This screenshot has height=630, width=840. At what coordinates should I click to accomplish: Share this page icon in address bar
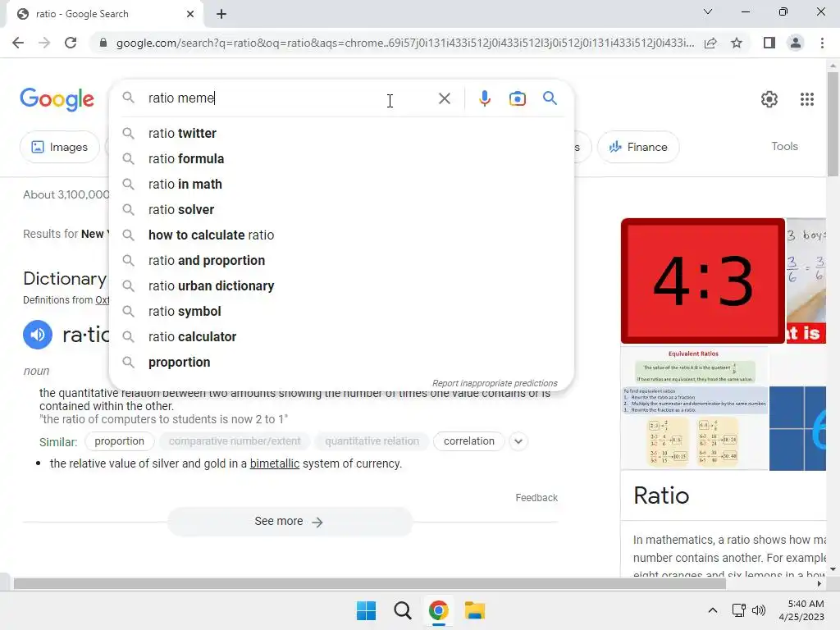pos(711,43)
